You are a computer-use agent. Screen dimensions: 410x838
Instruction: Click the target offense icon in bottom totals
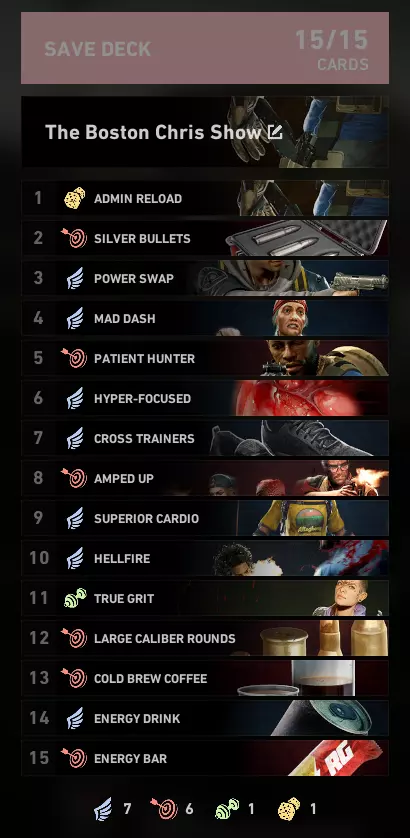point(164,809)
